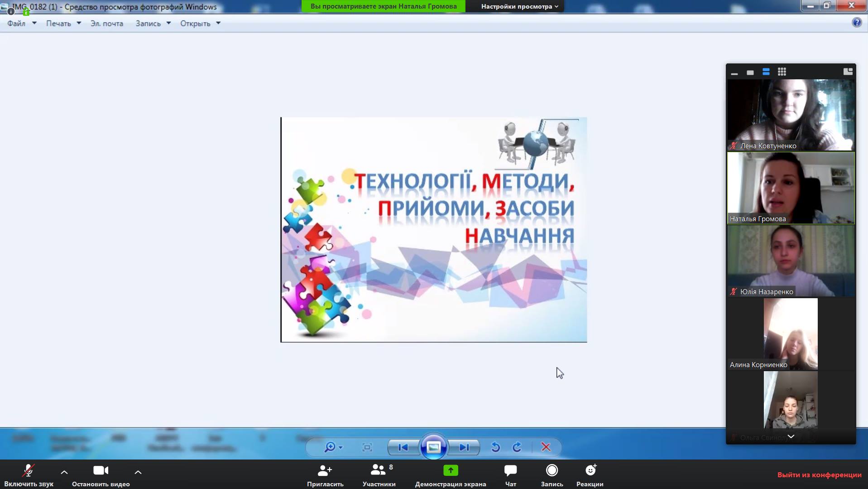Click the green Share Screen icon
The height and width of the screenshot is (489, 868).
point(450,471)
